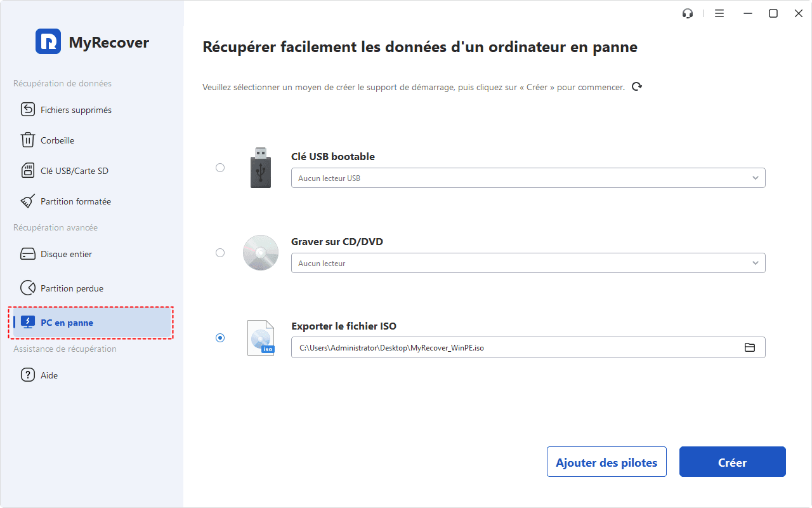This screenshot has width=812, height=508.
Task: Click the Exporter le fichier ISO label
Action: [344, 326]
